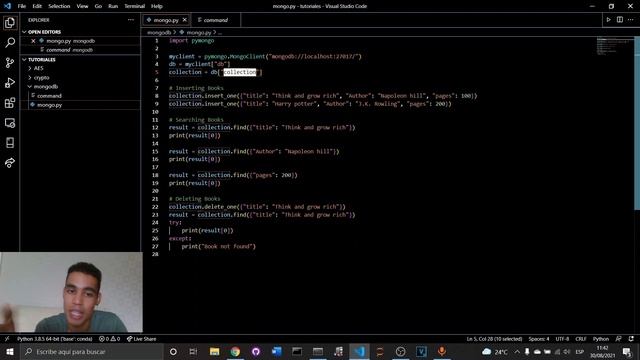Open the Remote Explorer view

10,122
